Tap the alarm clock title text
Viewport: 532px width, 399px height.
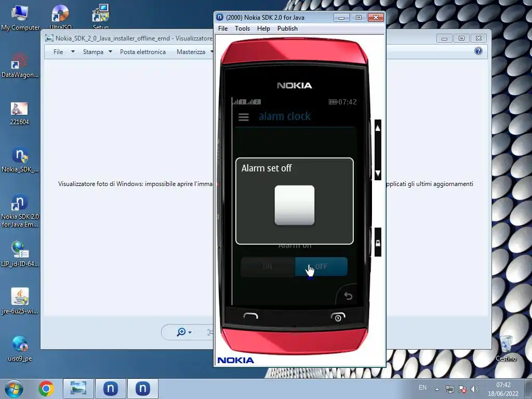[x=284, y=116]
